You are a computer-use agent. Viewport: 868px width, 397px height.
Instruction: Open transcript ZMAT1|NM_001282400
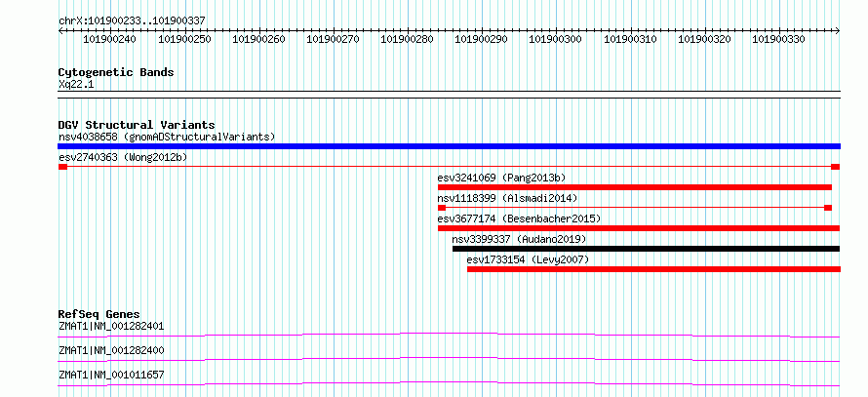(x=111, y=350)
